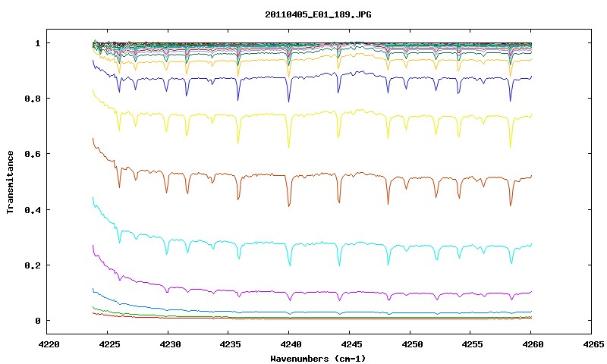Click the y-axis tick label 1
Image resolution: width=607 pixels, height=364 pixels.
(x=37, y=43)
